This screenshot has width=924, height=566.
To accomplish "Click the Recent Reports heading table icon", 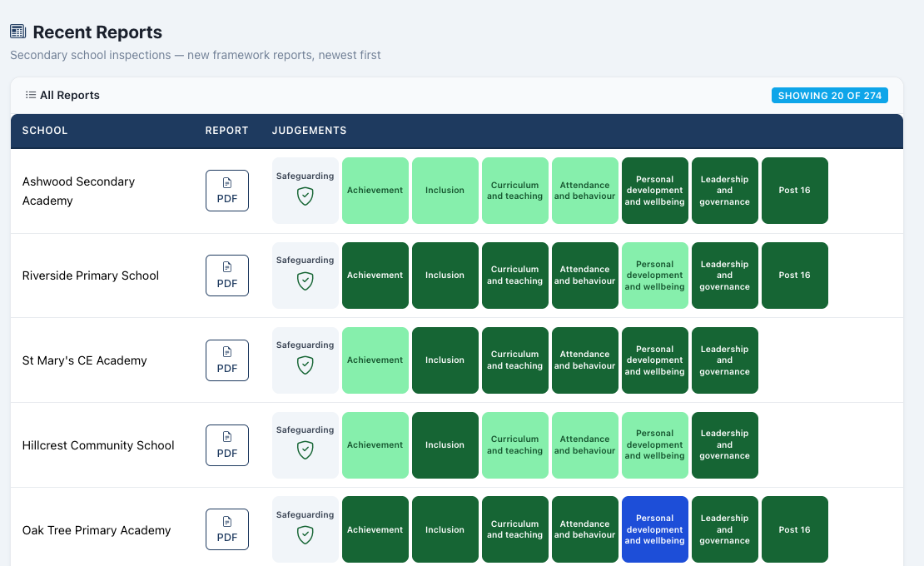I will 18,32.
